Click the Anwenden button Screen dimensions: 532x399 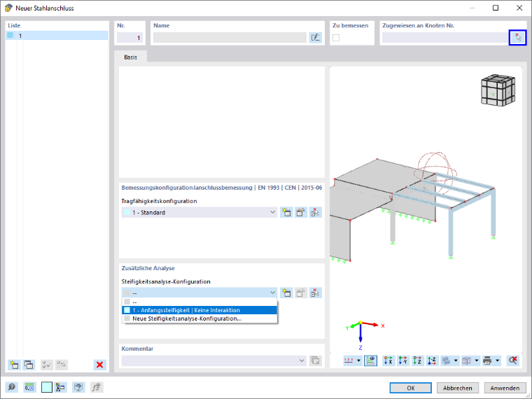[x=505, y=388]
